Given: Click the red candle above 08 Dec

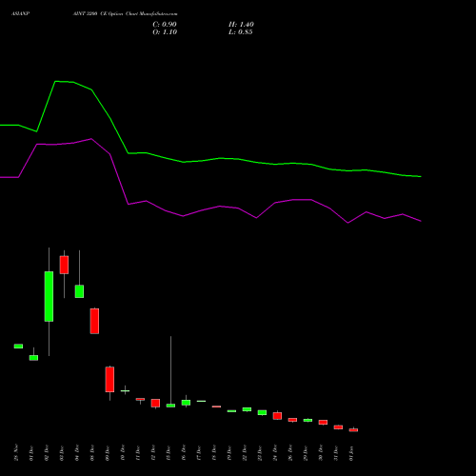Looking at the screenshot, I should 94,321.
